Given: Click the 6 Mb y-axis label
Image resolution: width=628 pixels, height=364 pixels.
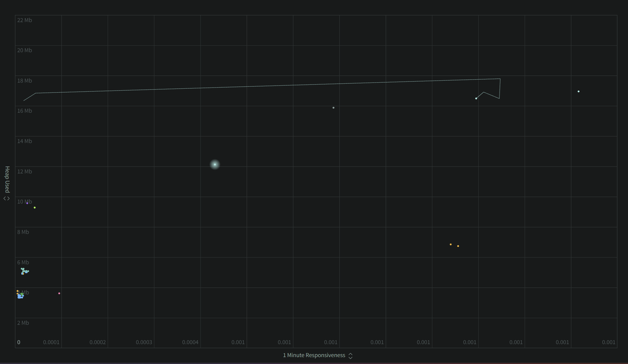Looking at the screenshot, I should (23, 262).
